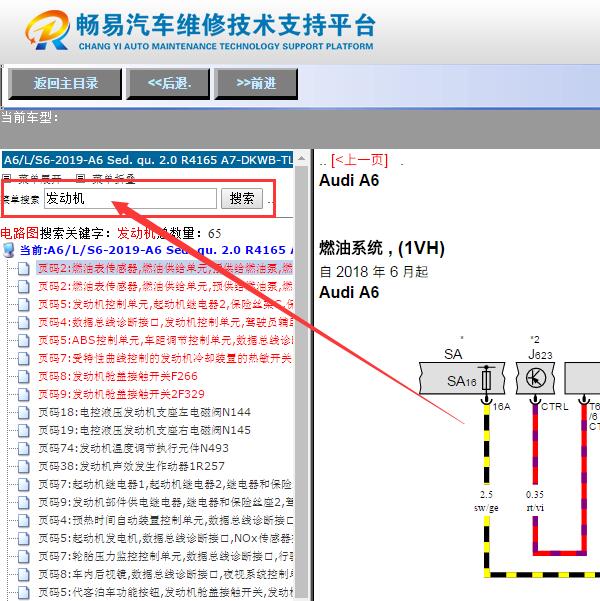
Task: Click the 燃油系统, (1VH) heading
Action: tap(382, 248)
